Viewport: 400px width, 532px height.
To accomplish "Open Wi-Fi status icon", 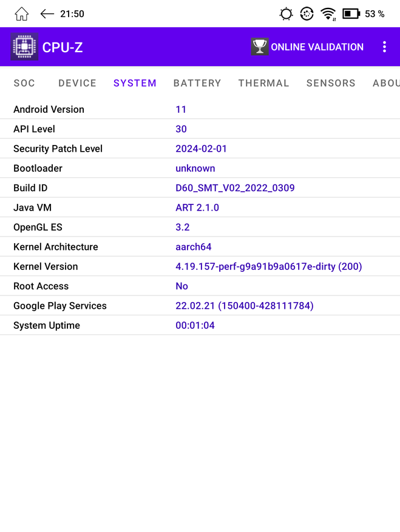I will tap(328, 14).
